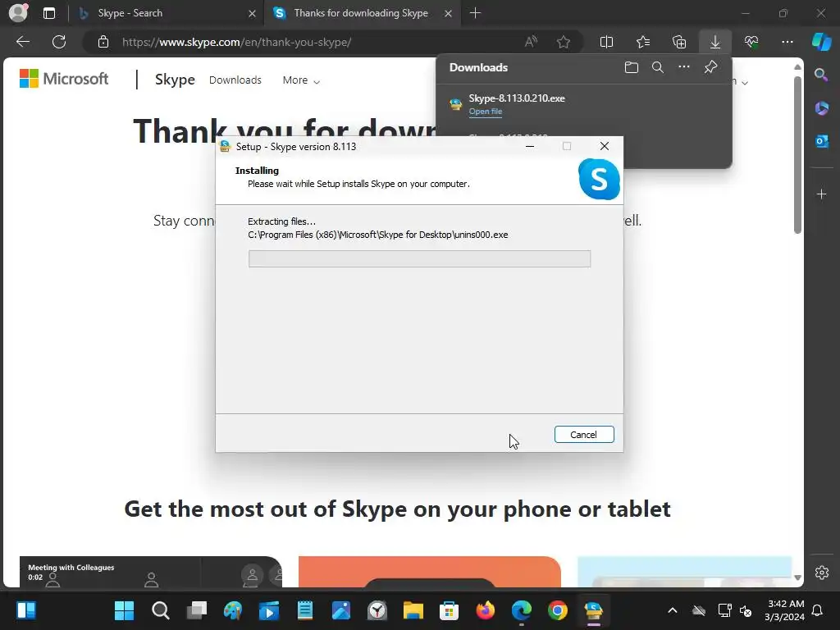Click the installer progress bar
The width and height of the screenshot is (840, 630).
[x=419, y=258]
